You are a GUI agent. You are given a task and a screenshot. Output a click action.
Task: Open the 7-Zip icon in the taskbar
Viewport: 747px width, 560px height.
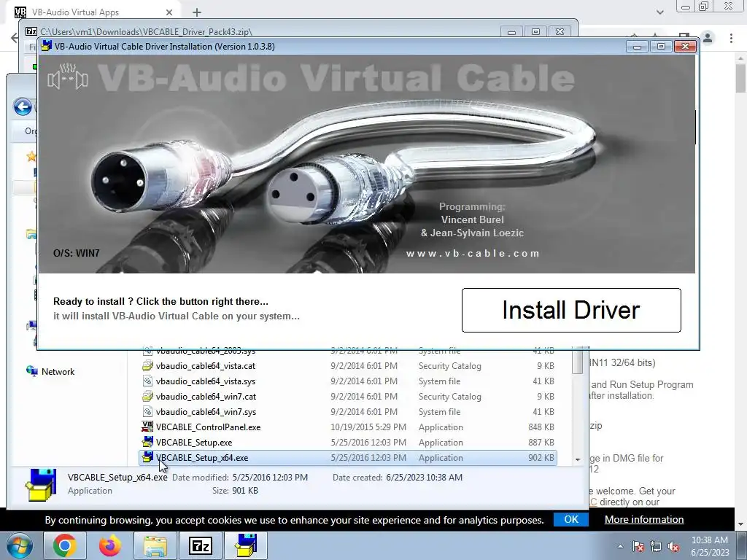[x=201, y=545]
